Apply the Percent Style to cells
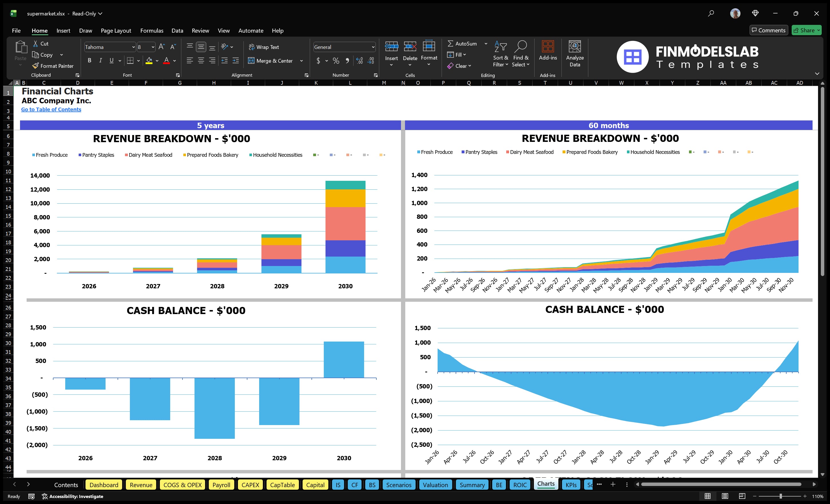The height and width of the screenshot is (504, 830). click(x=336, y=61)
